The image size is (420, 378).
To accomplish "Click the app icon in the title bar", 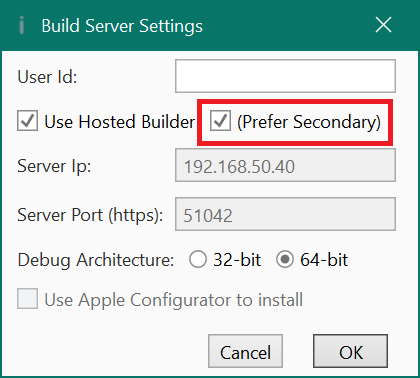I will click(21, 25).
